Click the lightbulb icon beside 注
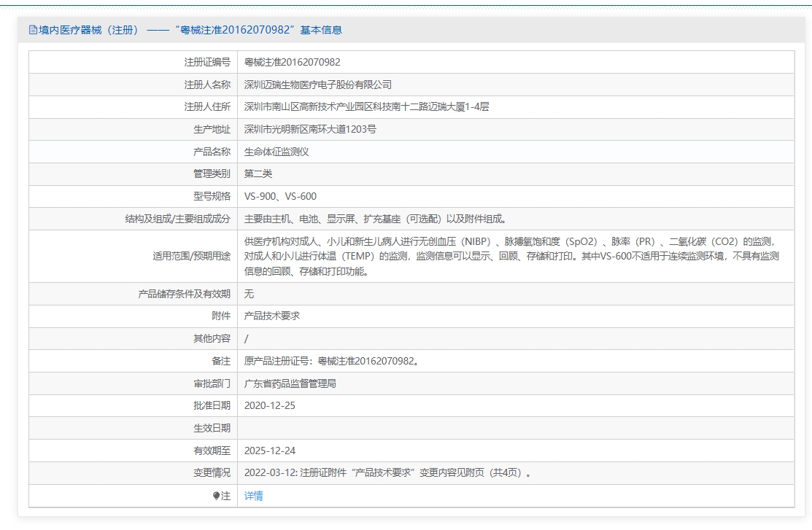The height and width of the screenshot is (530, 812). 217,496
